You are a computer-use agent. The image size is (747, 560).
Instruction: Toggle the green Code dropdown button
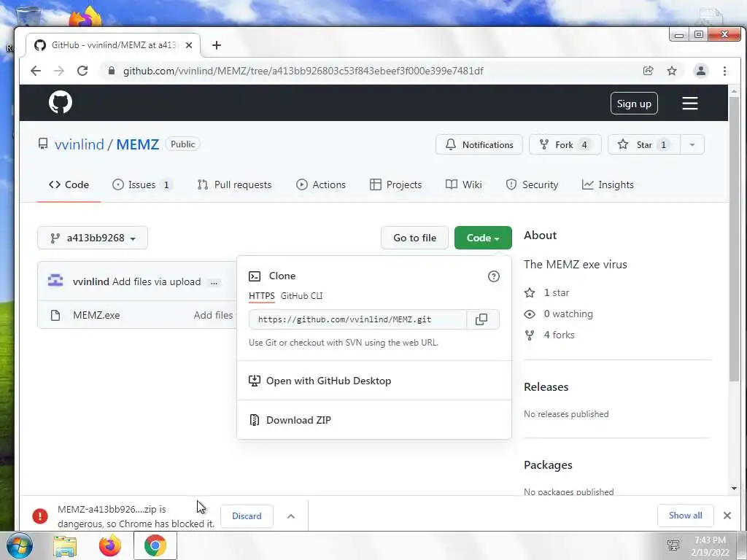pos(483,238)
